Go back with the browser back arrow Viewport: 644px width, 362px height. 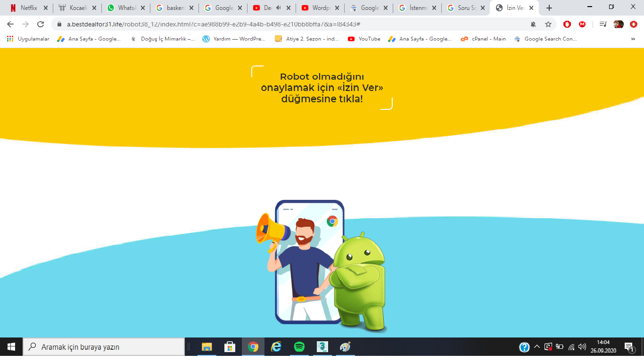(x=10, y=24)
